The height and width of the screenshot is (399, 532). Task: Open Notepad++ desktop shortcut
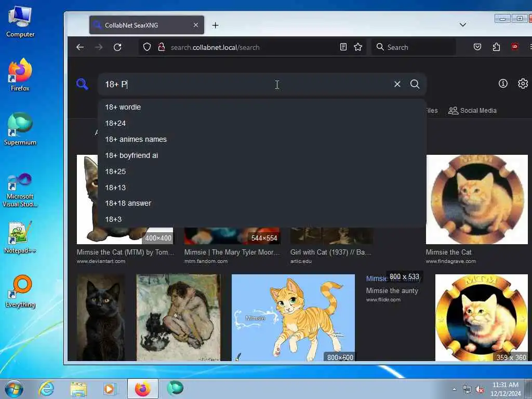(20, 237)
